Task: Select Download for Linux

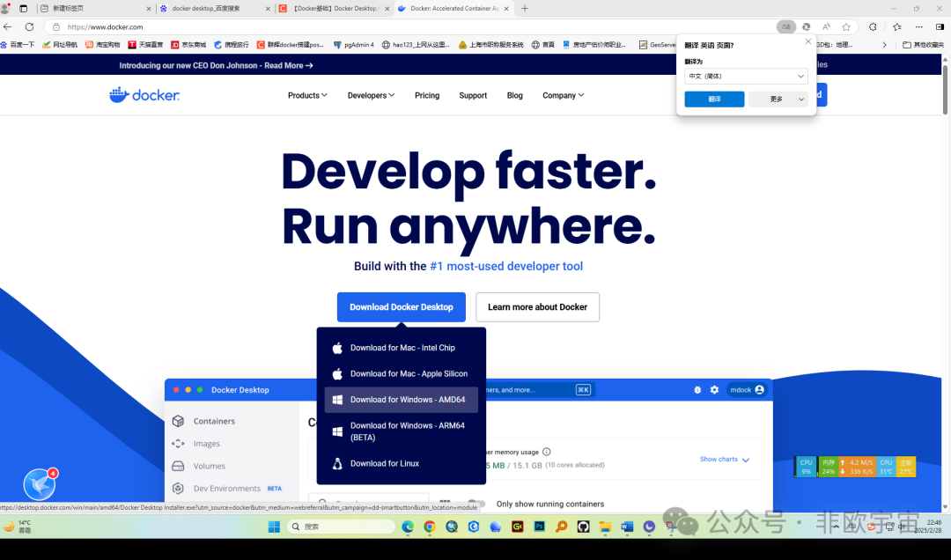Action: [402, 463]
